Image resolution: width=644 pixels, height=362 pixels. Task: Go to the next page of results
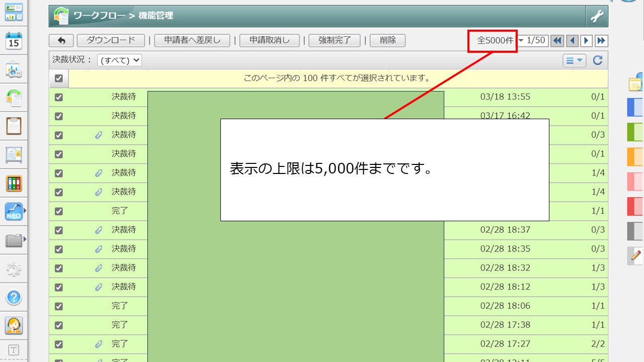[x=586, y=41]
